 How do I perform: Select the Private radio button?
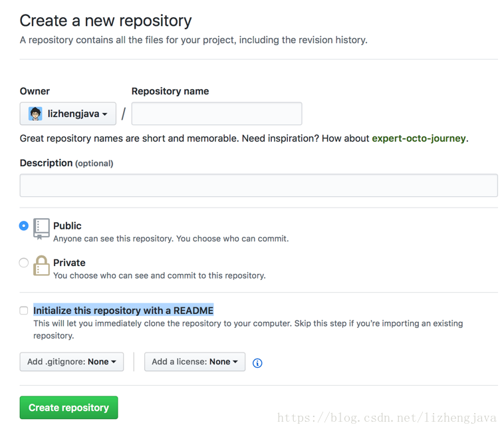click(x=24, y=263)
